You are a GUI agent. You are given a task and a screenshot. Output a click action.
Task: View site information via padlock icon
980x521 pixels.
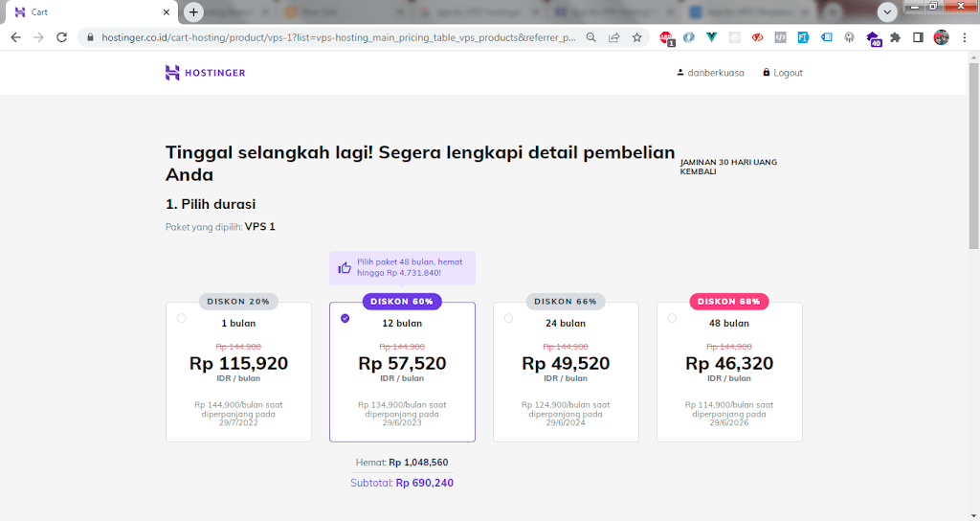tap(90, 37)
